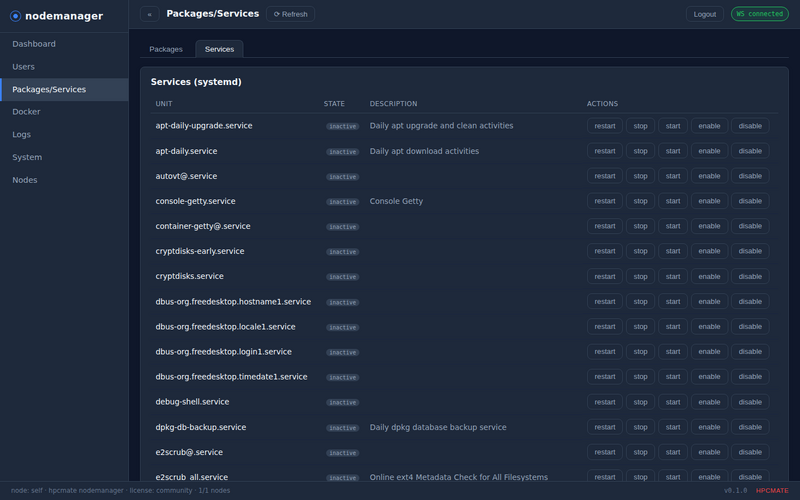Disable dbus-org.freedesktop.hostname1.service
This screenshot has height=500, width=800.
(x=750, y=302)
